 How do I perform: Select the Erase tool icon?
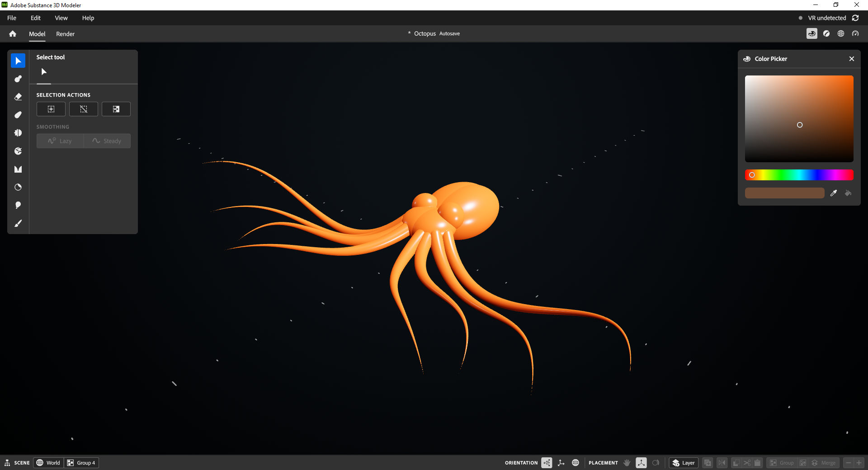18,97
